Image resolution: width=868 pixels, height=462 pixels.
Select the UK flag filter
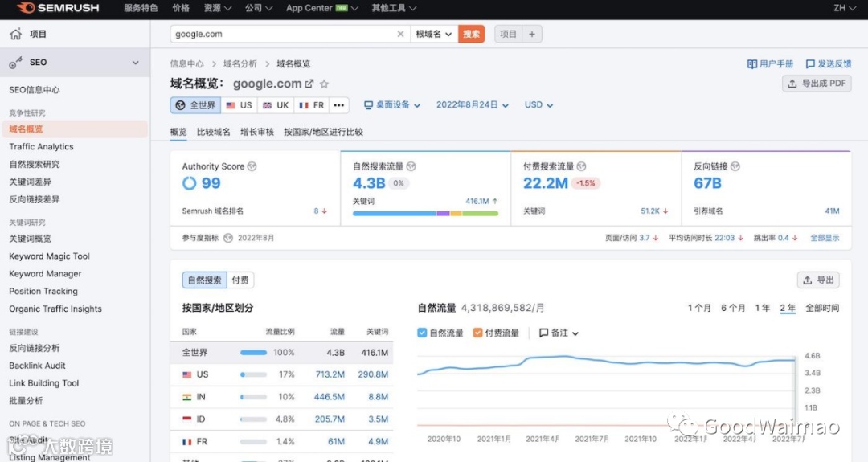click(276, 105)
